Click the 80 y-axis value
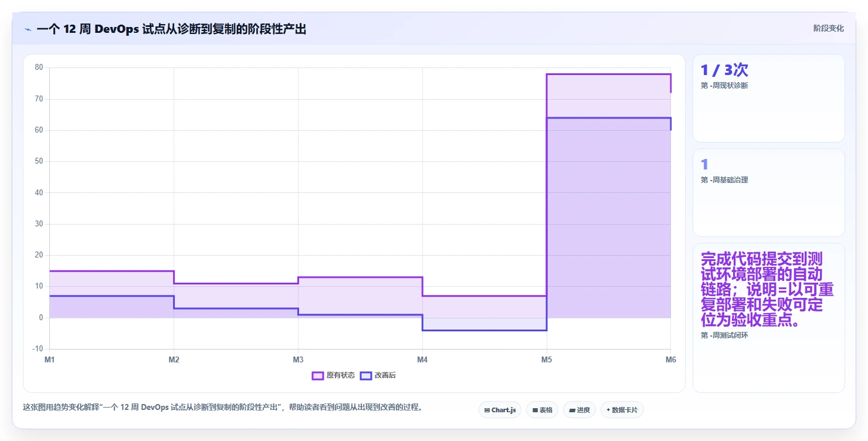 (39, 67)
